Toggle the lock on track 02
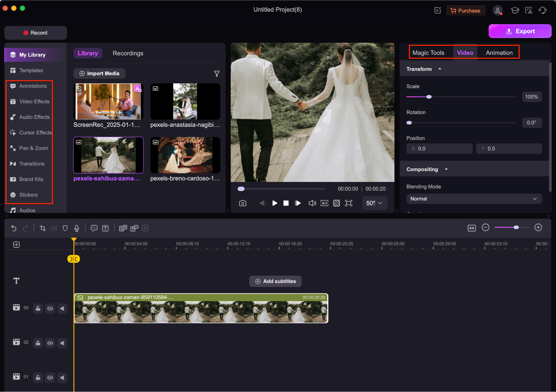 point(38,343)
